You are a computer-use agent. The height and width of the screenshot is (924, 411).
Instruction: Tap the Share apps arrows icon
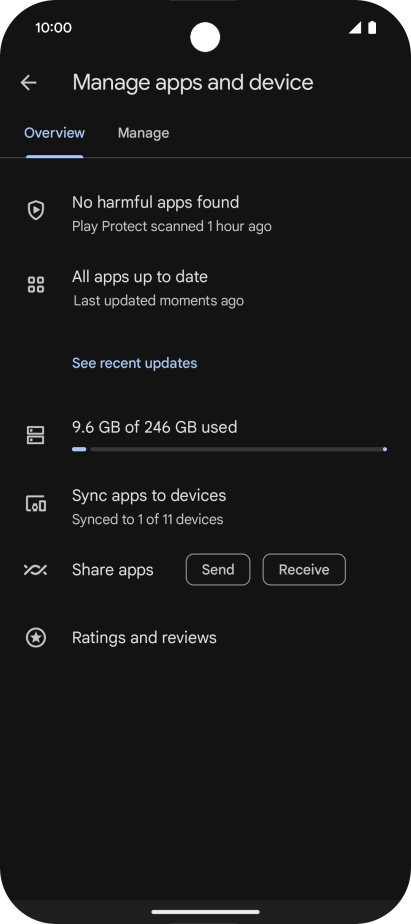pos(35,570)
